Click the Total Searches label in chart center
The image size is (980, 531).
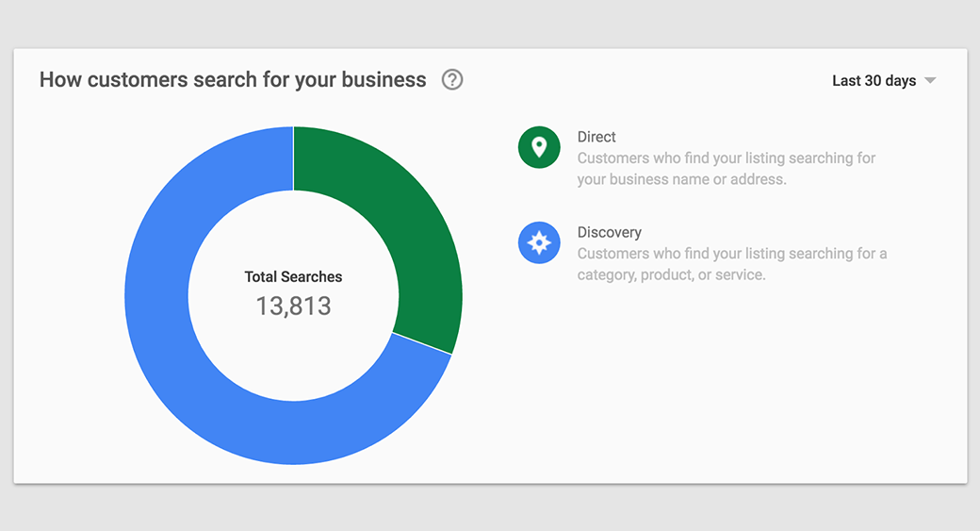pyautogui.click(x=293, y=277)
